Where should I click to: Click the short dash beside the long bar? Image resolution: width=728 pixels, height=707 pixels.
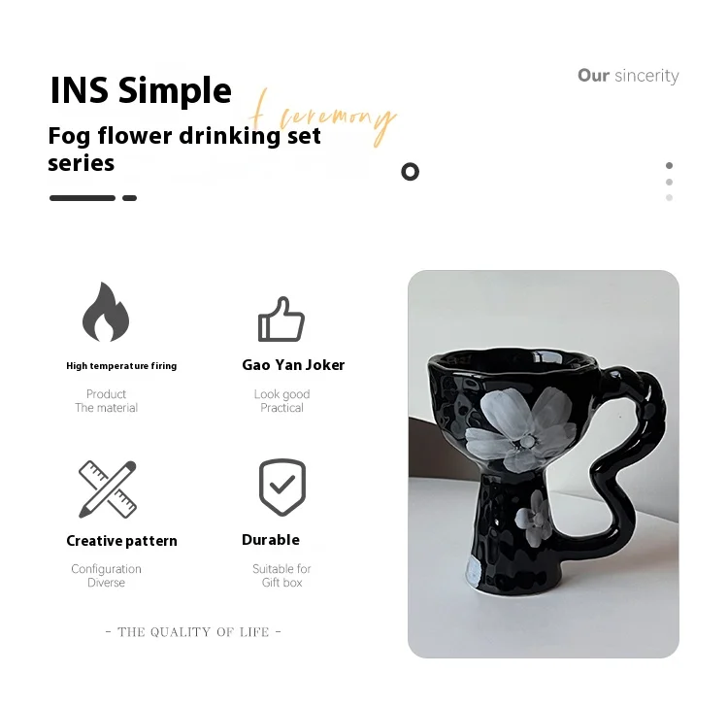tap(129, 198)
